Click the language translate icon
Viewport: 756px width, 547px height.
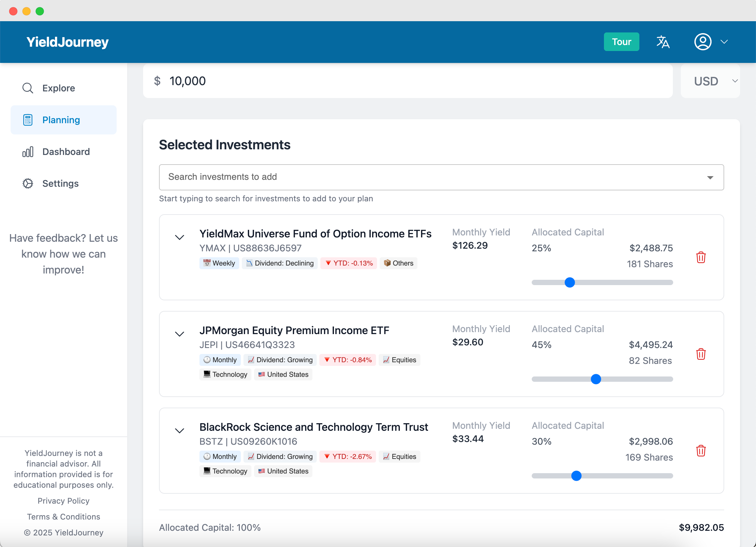(x=663, y=42)
